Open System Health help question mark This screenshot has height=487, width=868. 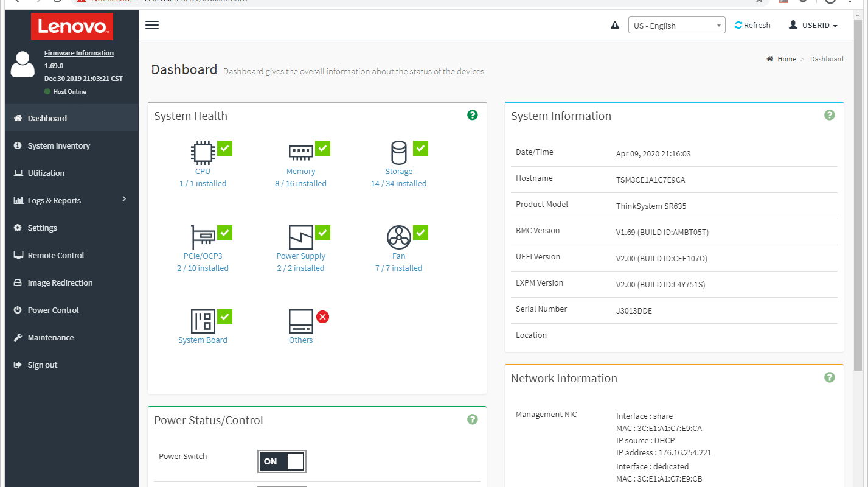(x=473, y=115)
